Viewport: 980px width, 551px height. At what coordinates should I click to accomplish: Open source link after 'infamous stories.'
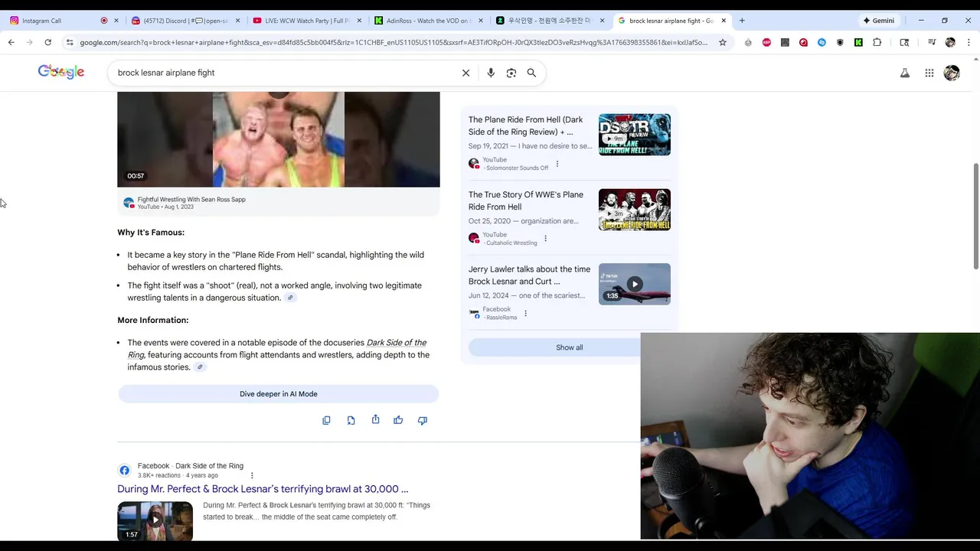pyautogui.click(x=200, y=367)
